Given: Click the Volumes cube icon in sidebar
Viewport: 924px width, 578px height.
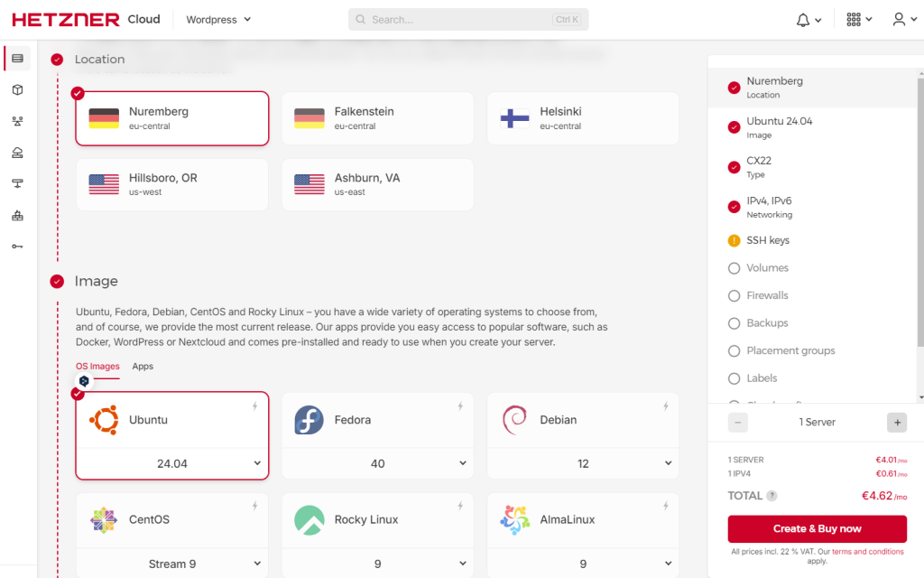Looking at the screenshot, I should click(x=17, y=90).
